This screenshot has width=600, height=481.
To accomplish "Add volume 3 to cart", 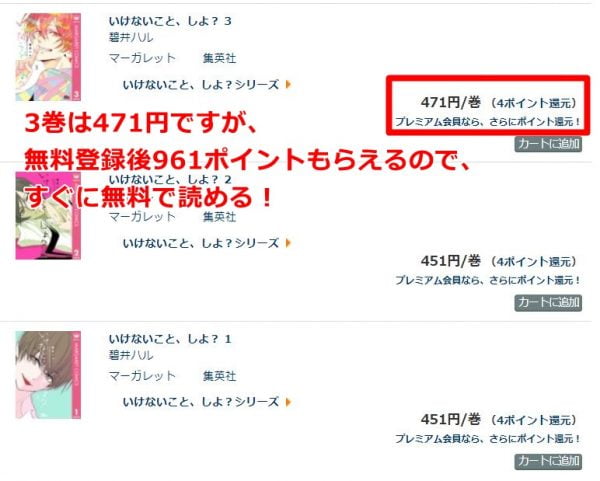I will pos(548,144).
